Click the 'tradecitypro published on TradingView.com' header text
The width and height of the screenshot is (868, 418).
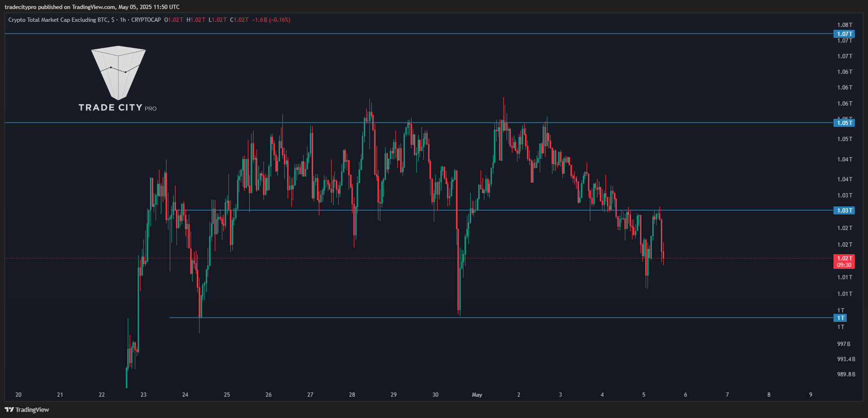[x=60, y=7]
